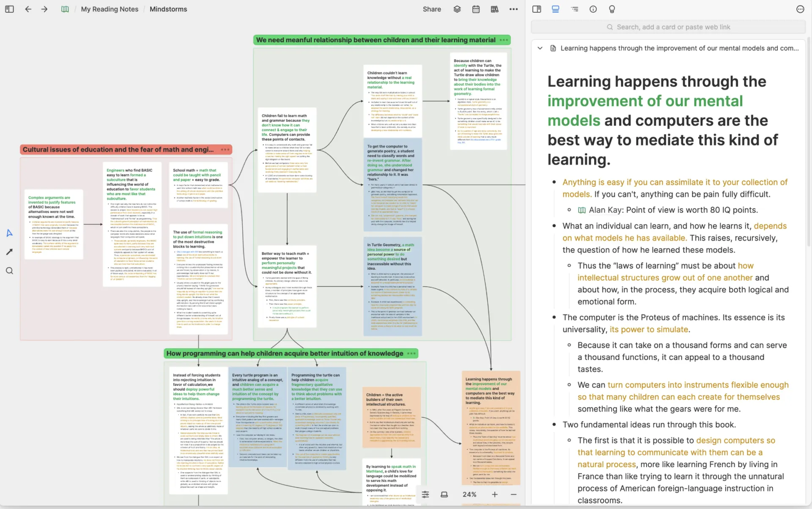
Task: Open whiteboard search magnifier tool
Action: [9, 271]
